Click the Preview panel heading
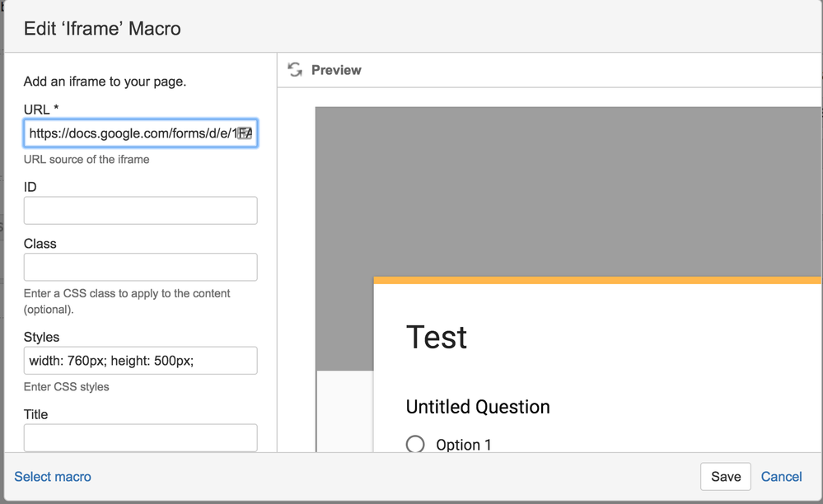823x504 pixels. coord(336,70)
